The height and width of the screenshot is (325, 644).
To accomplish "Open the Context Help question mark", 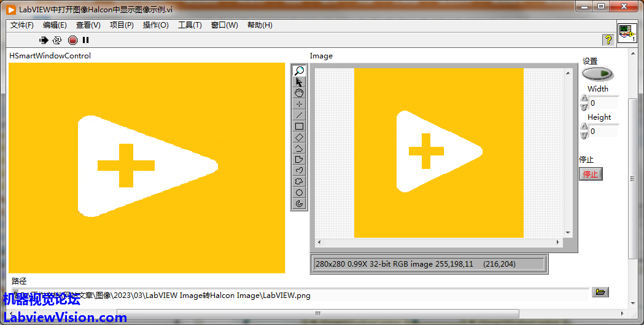I will pos(608,40).
